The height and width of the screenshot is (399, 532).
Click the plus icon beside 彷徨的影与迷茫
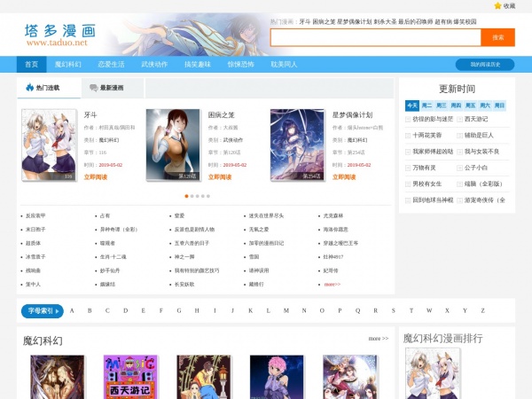[408, 119]
